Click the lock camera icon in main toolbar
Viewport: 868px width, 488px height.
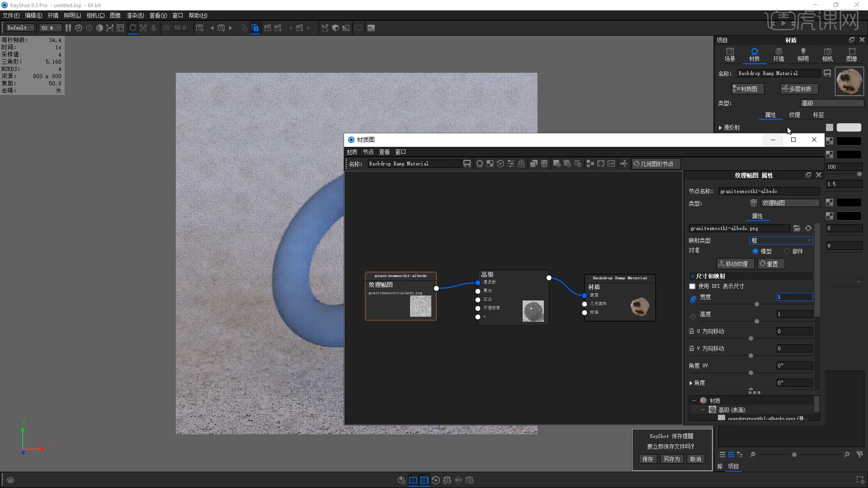tap(255, 28)
